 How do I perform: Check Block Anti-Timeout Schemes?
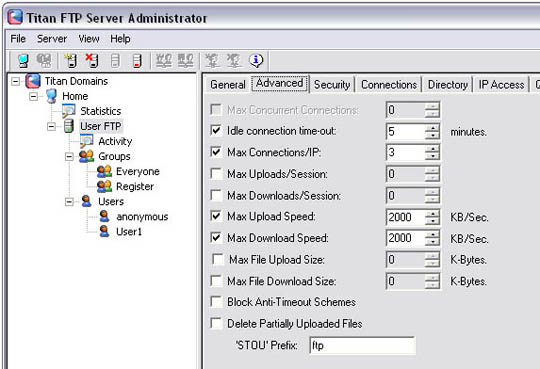(x=216, y=302)
